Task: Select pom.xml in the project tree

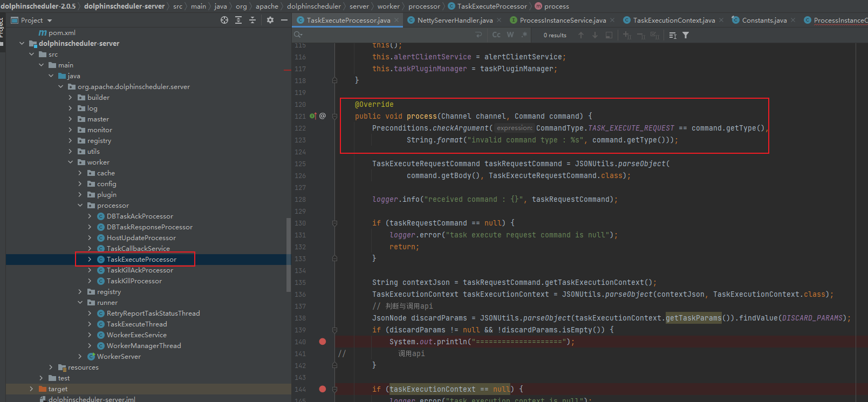Action: coord(62,33)
